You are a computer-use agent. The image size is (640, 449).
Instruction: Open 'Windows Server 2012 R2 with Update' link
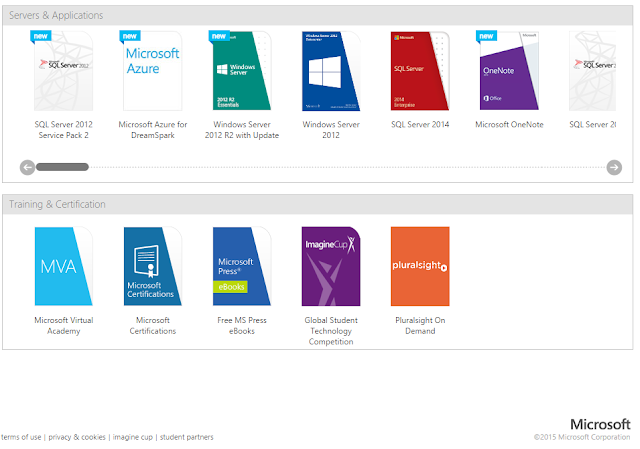[x=242, y=130]
